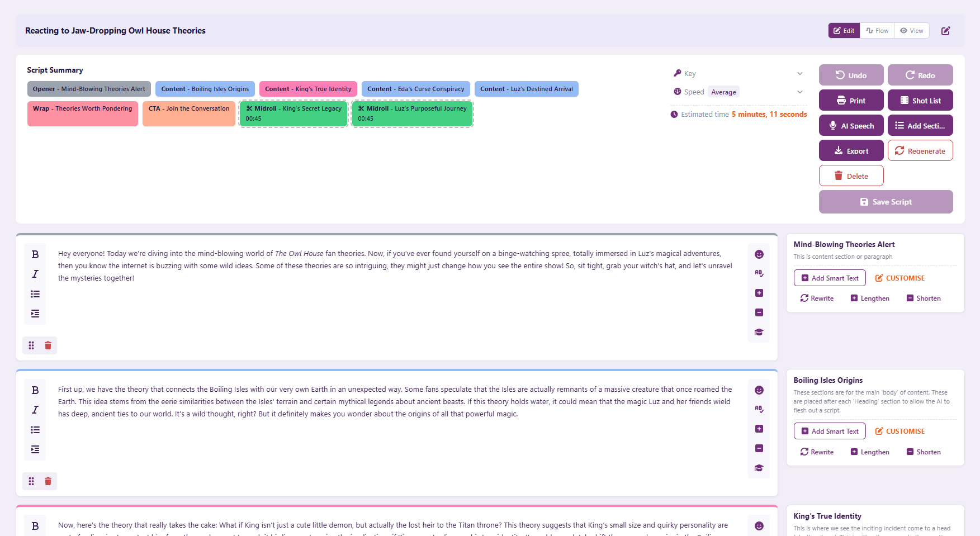Rewrite the Boiling Isles Origins section
The width and height of the screenshot is (980, 536).
coord(817,452)
